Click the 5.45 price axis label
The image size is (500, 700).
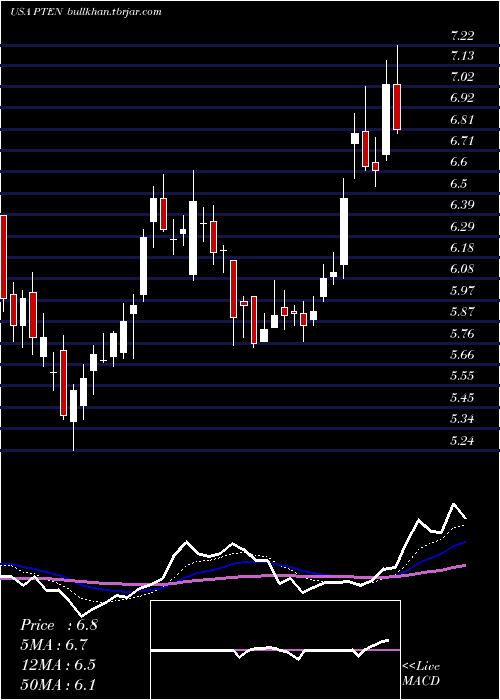point(462,397)
